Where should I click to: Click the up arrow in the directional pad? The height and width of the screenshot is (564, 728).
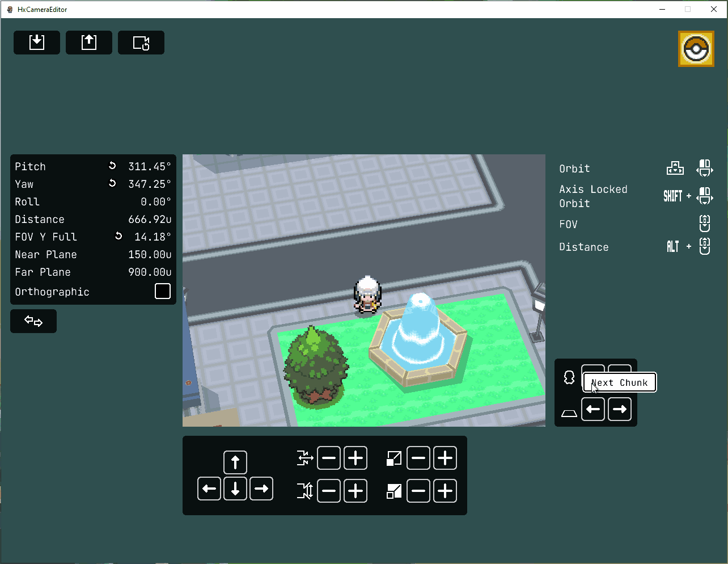tap(235, 462)
